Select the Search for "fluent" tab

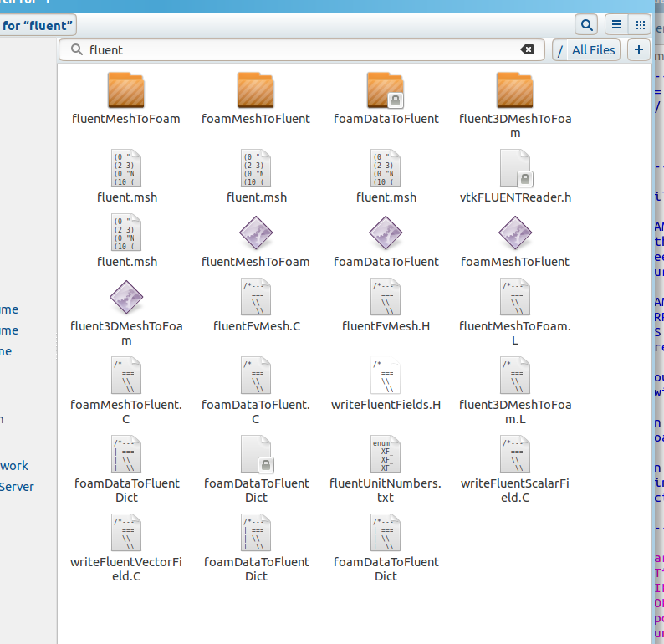(x=38, y=25)
